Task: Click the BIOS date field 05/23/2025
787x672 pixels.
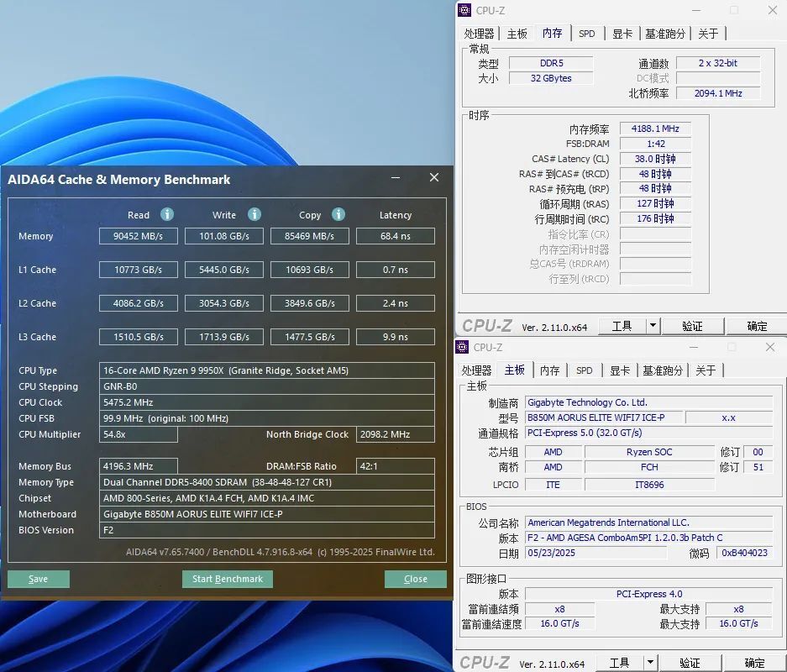Action: point(596,553)
